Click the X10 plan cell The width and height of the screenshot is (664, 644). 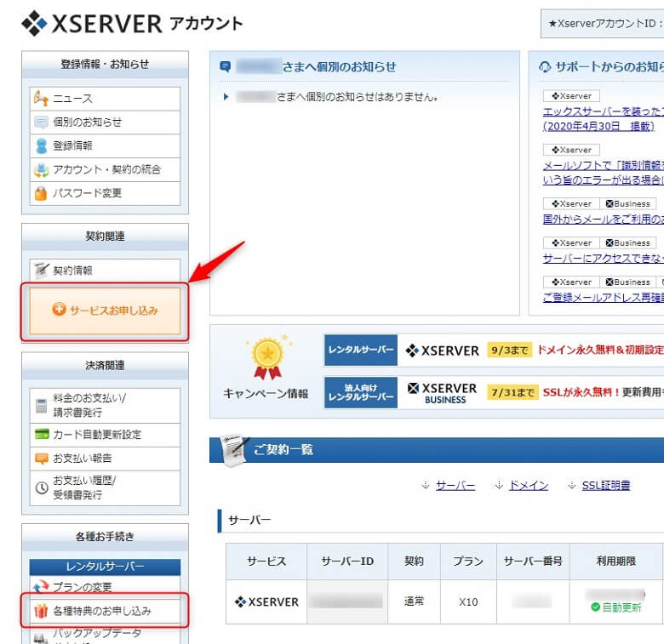point(468,601)
